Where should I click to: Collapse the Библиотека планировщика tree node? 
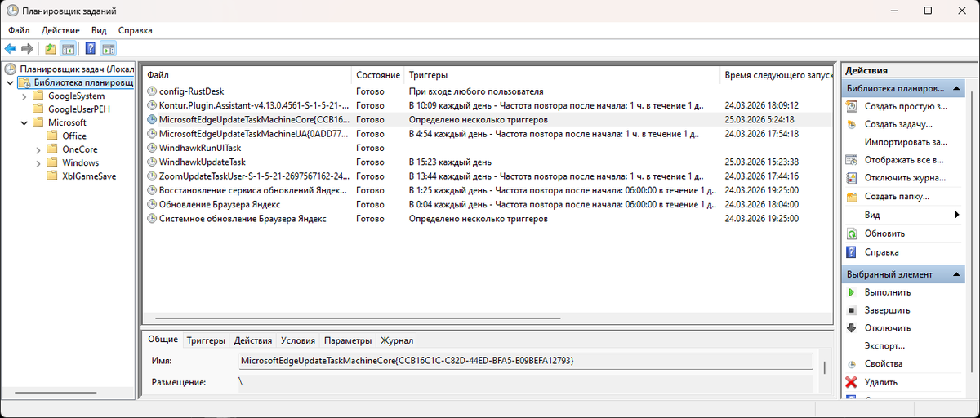9,82
